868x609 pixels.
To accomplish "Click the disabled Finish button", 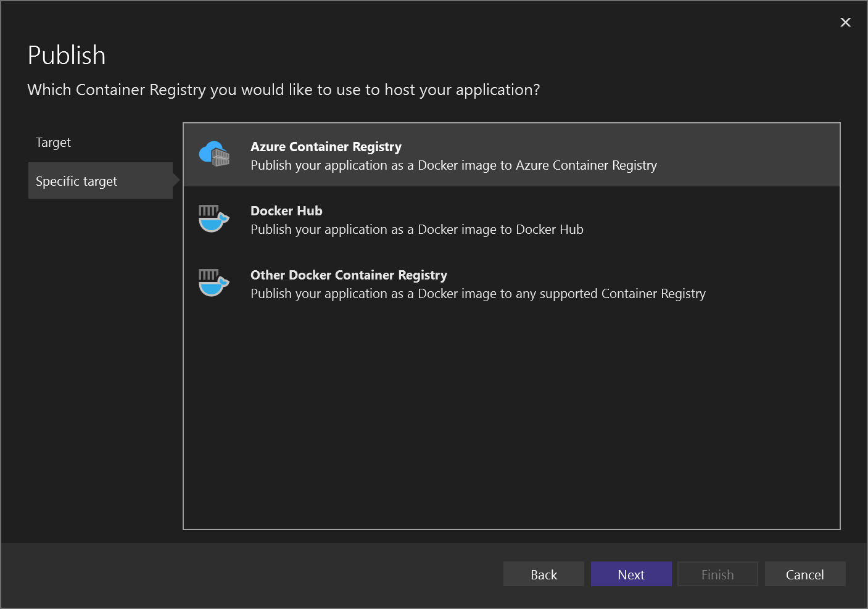I will [717, 574].
